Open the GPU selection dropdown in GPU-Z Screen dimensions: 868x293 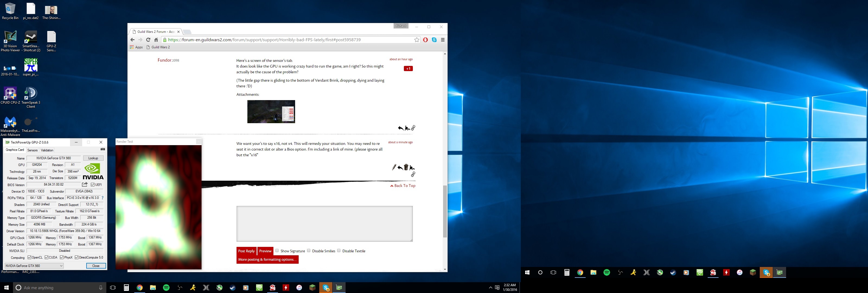point(34,266)
